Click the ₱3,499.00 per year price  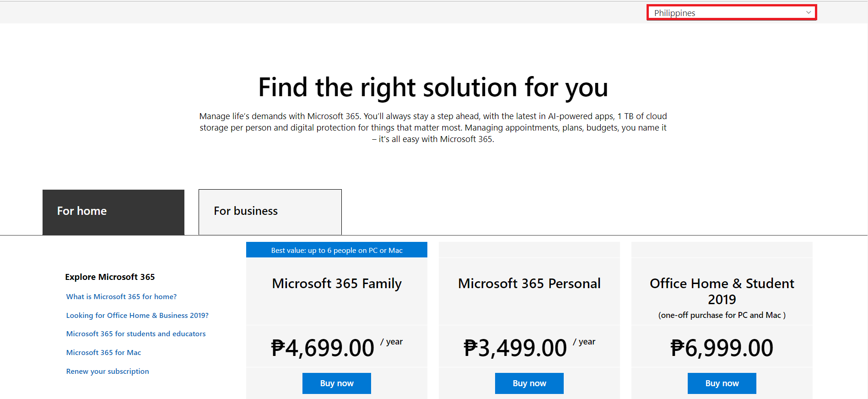[529, 347]
